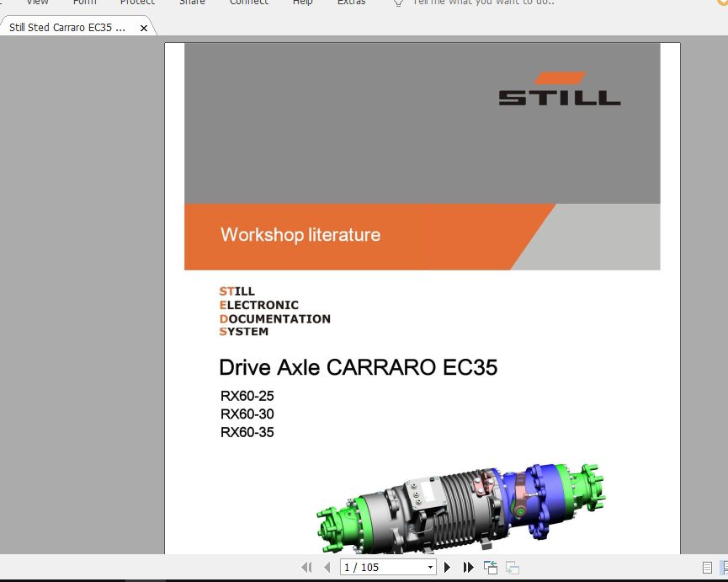
Task: Click the DOCUMENTATION word in the heading
Action: (x=275, y=318)
